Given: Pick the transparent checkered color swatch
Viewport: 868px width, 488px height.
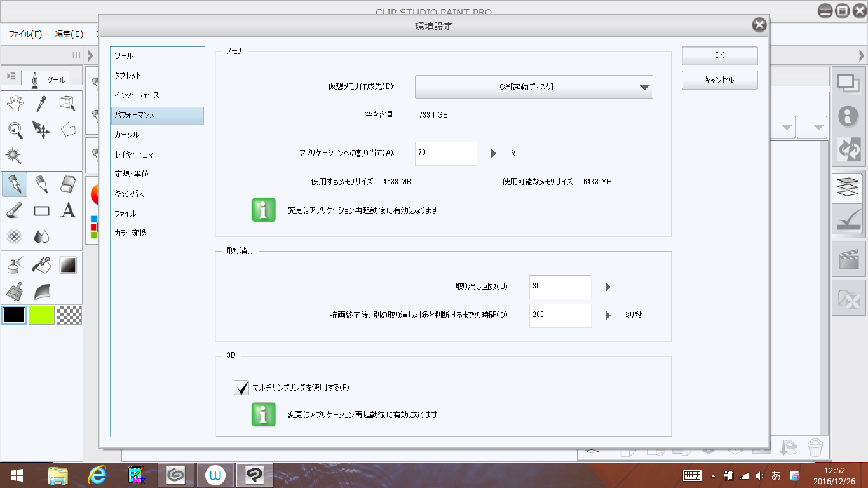Looking at the screenshot, I should (x=69, y=315).
